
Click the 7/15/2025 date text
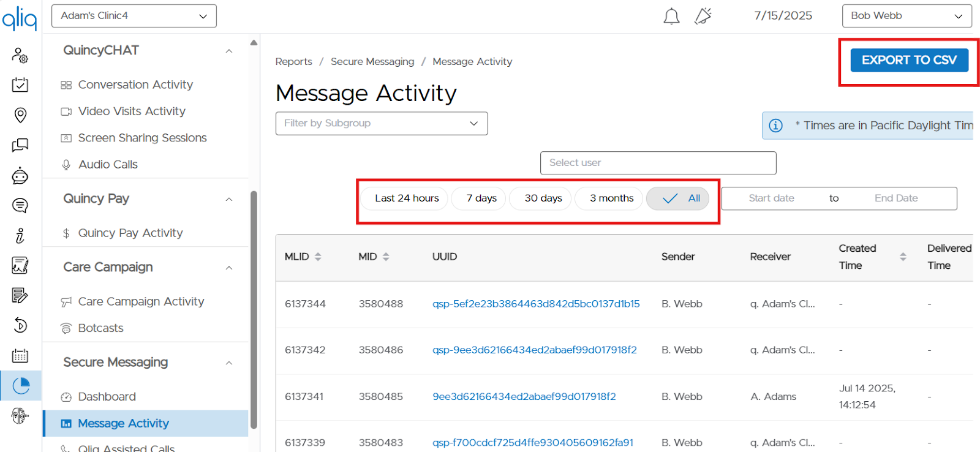pos(783,16)
